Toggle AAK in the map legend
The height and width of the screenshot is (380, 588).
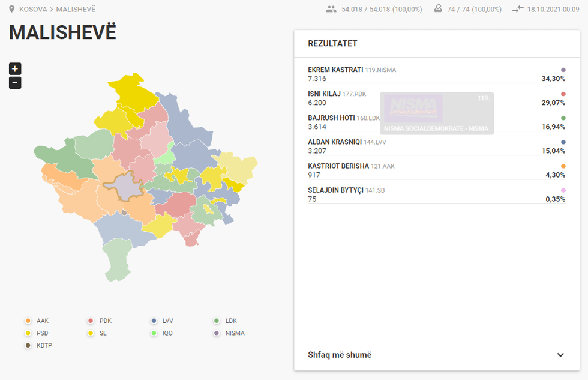pos(28,321)
